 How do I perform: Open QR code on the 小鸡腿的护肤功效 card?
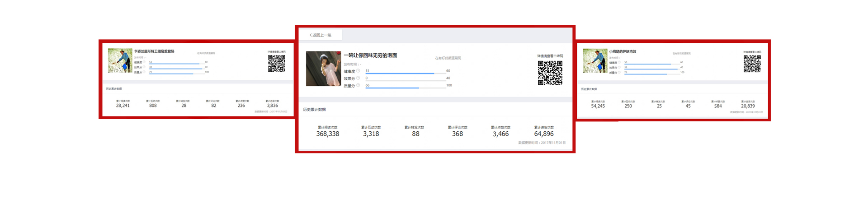(x=752, y=64)
